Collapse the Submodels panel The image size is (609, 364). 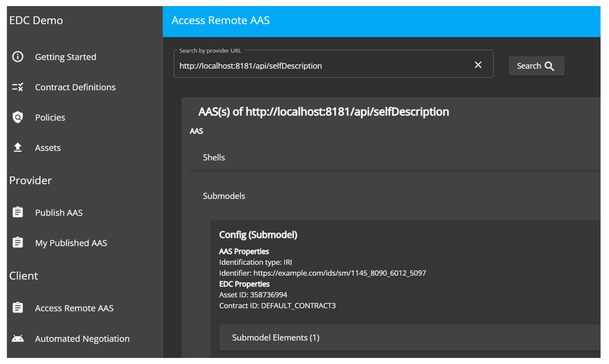(x=395, y=196)
